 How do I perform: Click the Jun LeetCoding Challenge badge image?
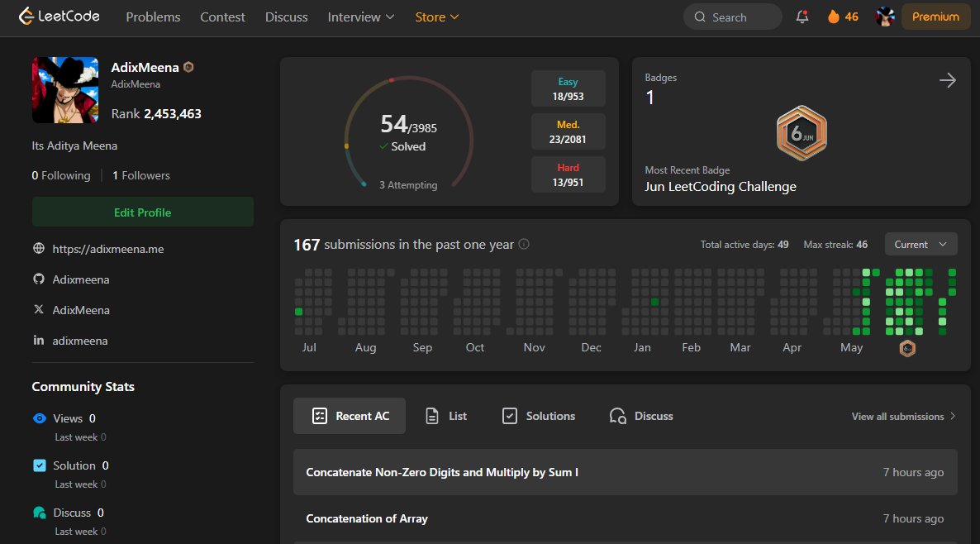tap(802, 132)
